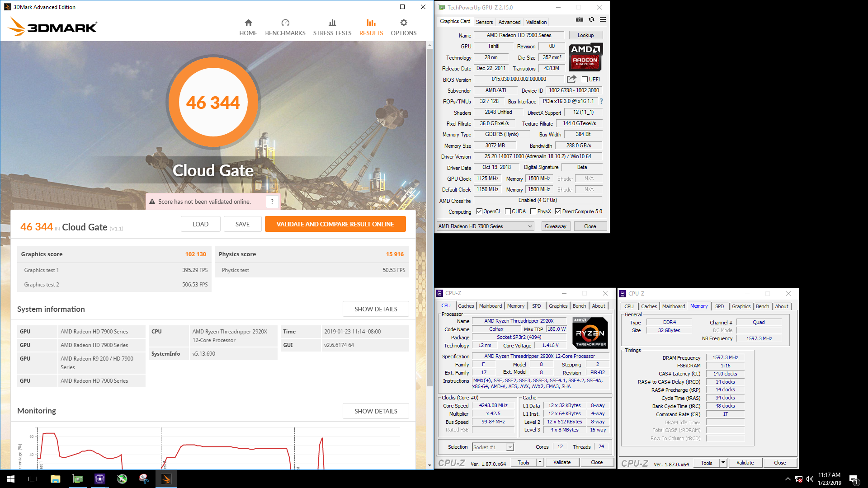Image resolution: width=868 pixels, height=488 pixels.
Task: Click the BIOS export share icon
Action: [571, 79]
